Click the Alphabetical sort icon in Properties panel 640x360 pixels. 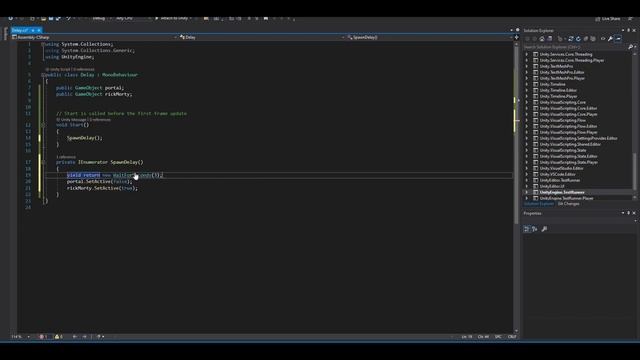click(535, 229)
